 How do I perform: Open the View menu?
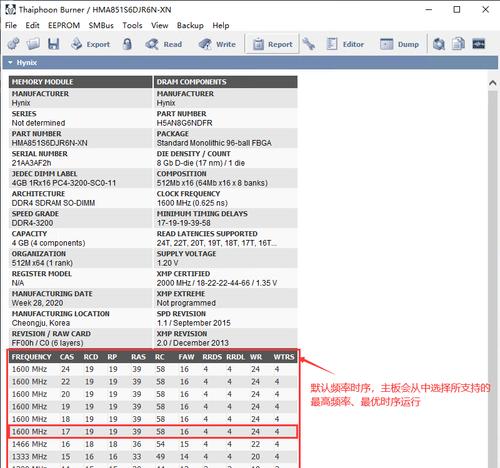160,25
